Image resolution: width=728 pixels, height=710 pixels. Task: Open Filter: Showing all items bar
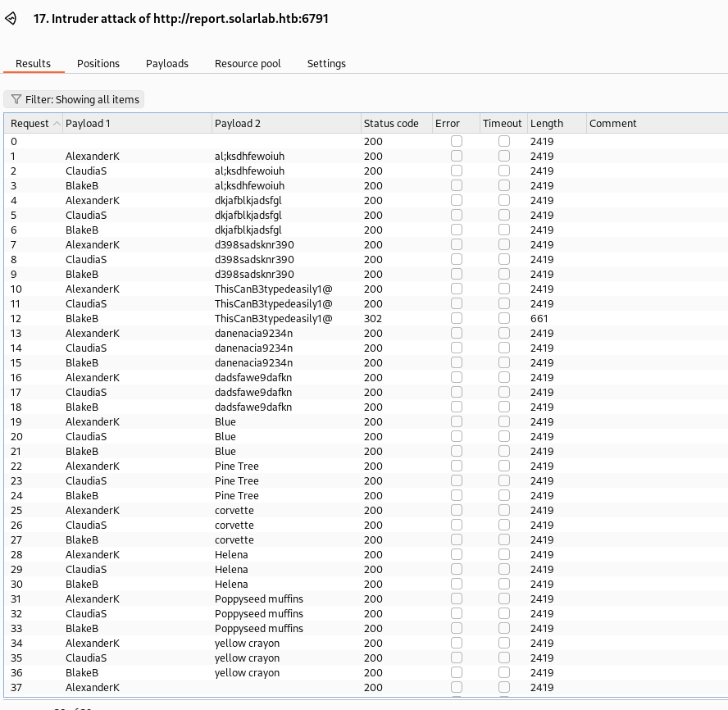(x=74, y=99)
